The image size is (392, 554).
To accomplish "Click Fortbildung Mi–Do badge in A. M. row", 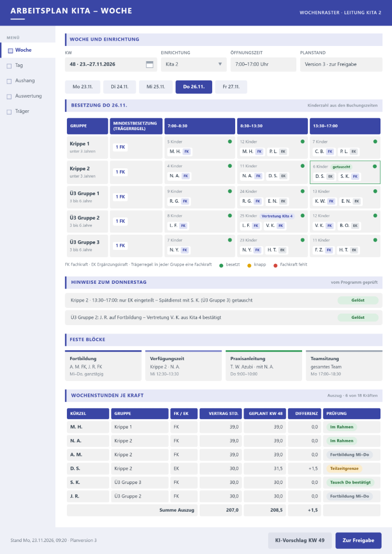I will [349, 455].
